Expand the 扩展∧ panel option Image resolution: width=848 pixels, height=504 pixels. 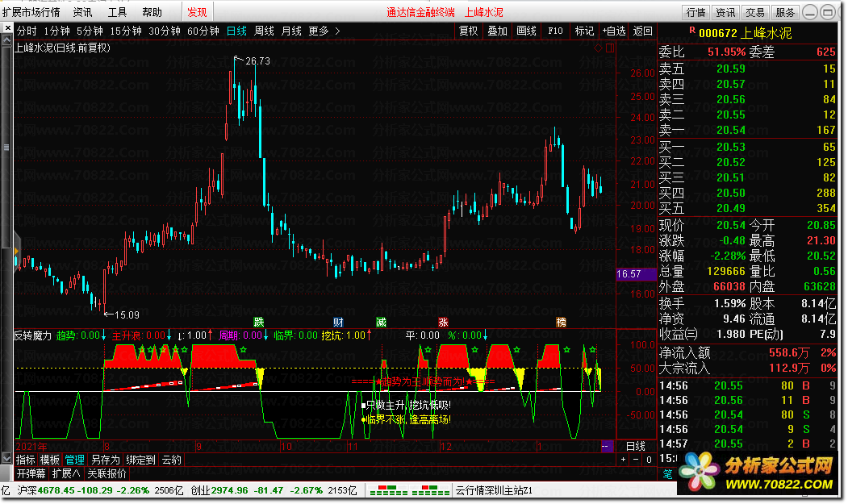click(x=66, y=473)
